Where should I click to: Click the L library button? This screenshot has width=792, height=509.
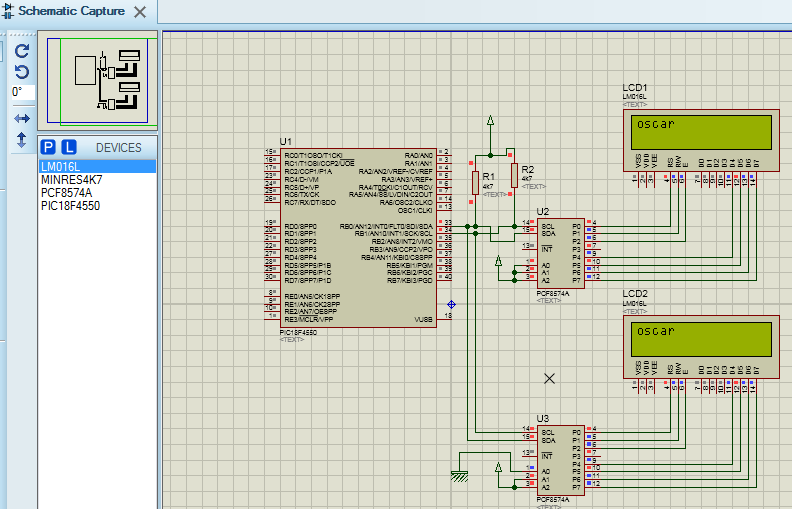tap(69, 147)
